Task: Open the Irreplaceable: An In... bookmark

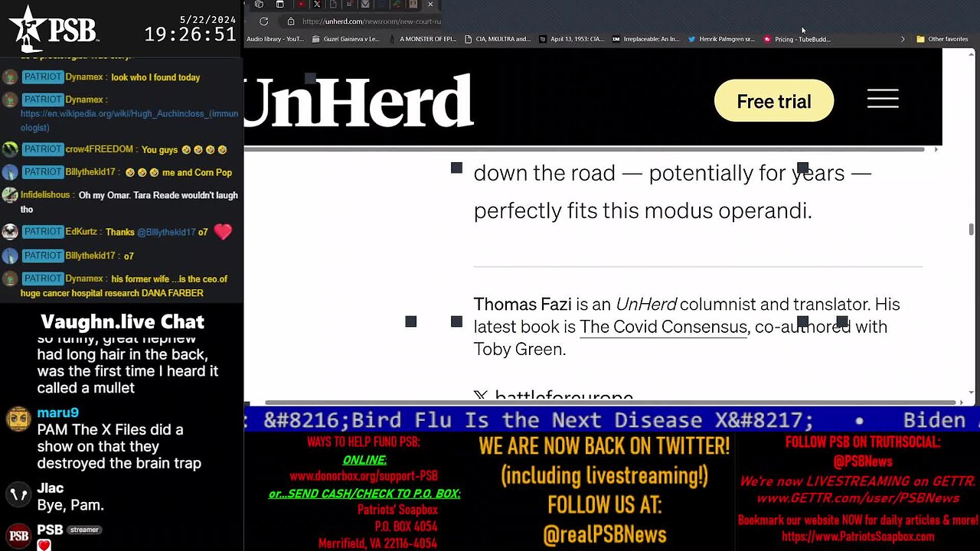Action: click(645, 39)
